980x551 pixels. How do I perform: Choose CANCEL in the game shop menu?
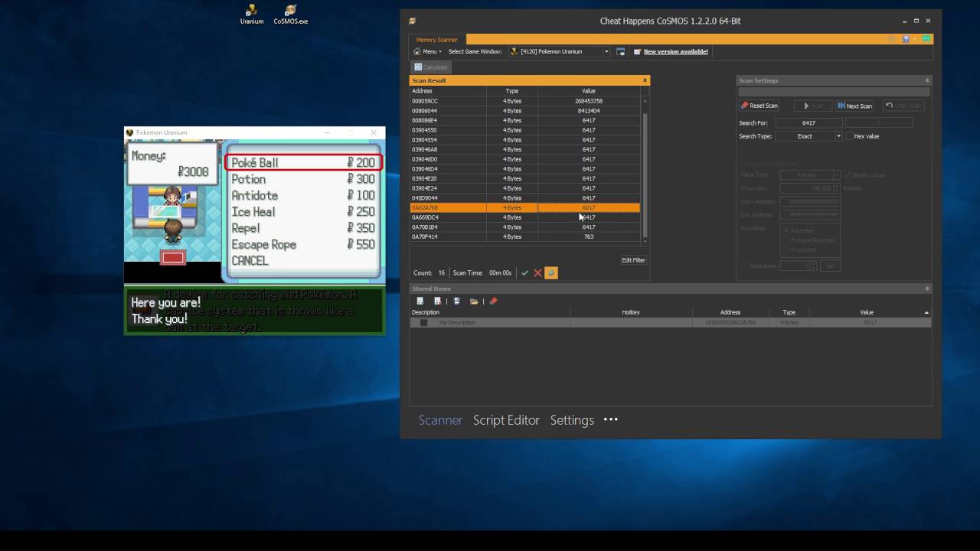coord(250,260)
